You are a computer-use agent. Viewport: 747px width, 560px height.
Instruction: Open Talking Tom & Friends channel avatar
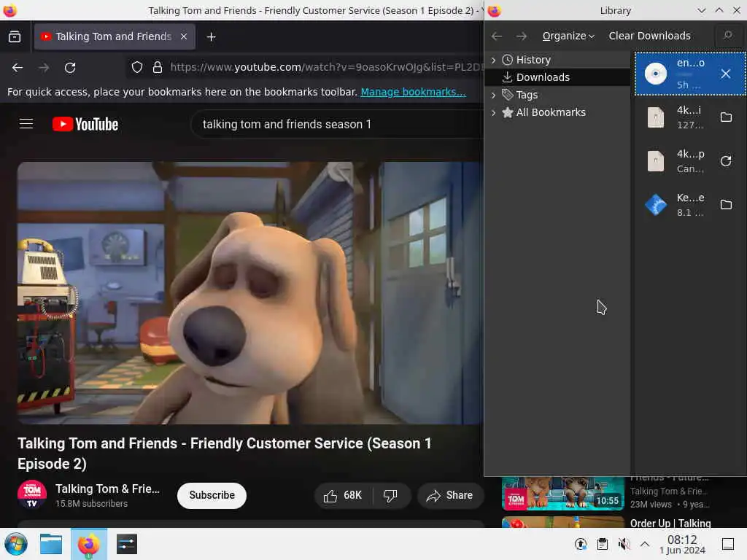click(32, 495)
